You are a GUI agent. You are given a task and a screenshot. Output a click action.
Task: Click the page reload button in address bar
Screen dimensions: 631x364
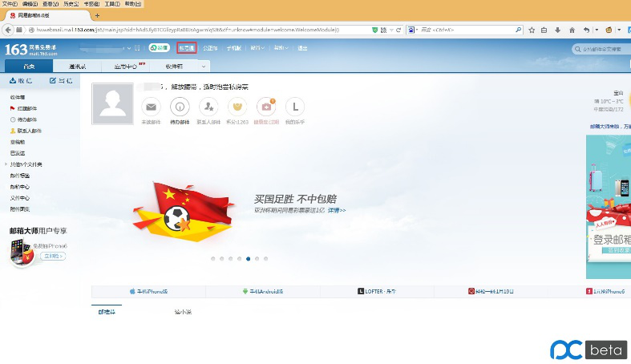click(397, 30)
